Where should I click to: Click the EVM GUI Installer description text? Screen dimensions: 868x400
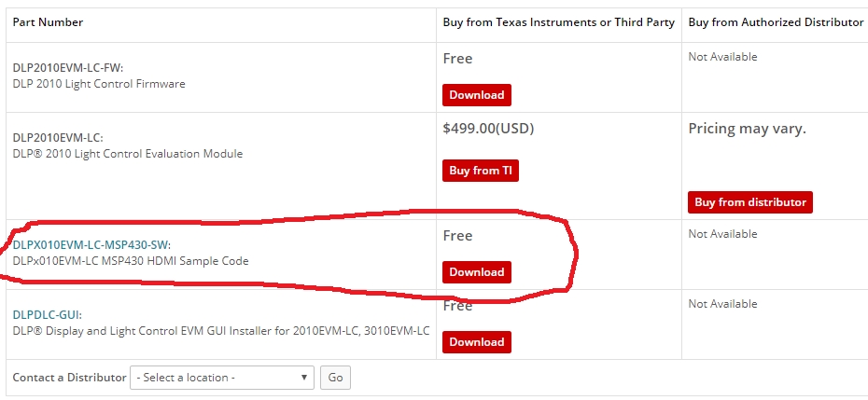pos(221,330)
